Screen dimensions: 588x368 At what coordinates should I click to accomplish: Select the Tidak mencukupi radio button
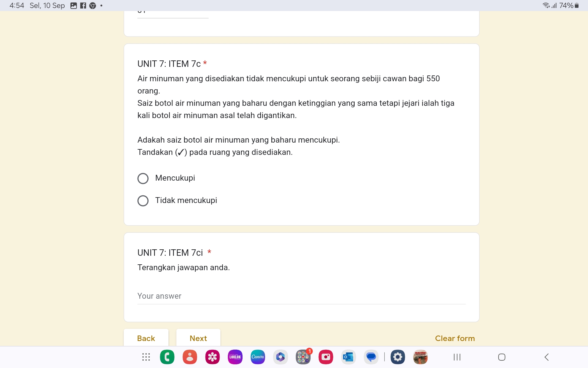coord(143,200)
